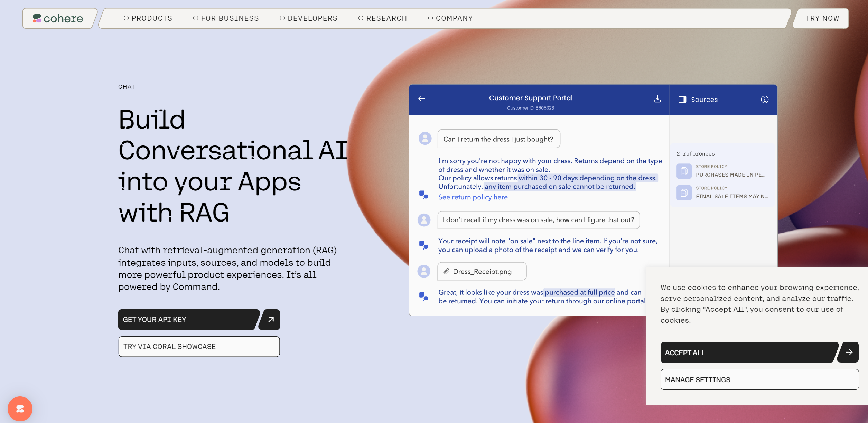Open the orange chat widget bubble
The width and height of the screenshot is (868, 423).
(x=20, y=409)
